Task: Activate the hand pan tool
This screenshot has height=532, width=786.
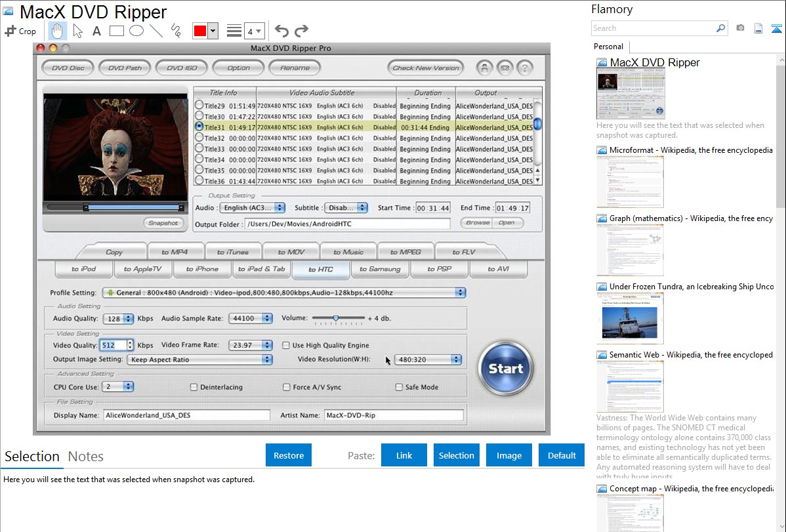Action: [x=58, y=31]
